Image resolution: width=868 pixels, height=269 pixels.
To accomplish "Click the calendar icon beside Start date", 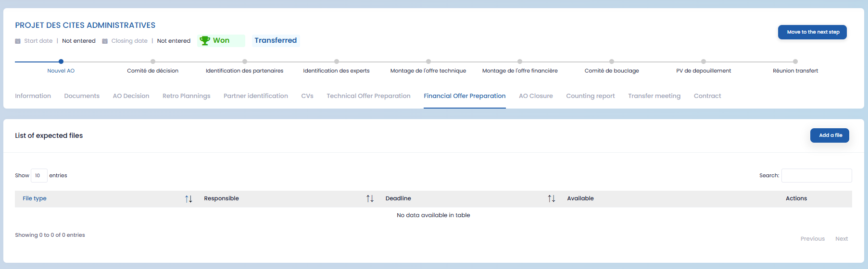I will pos(18,41).
